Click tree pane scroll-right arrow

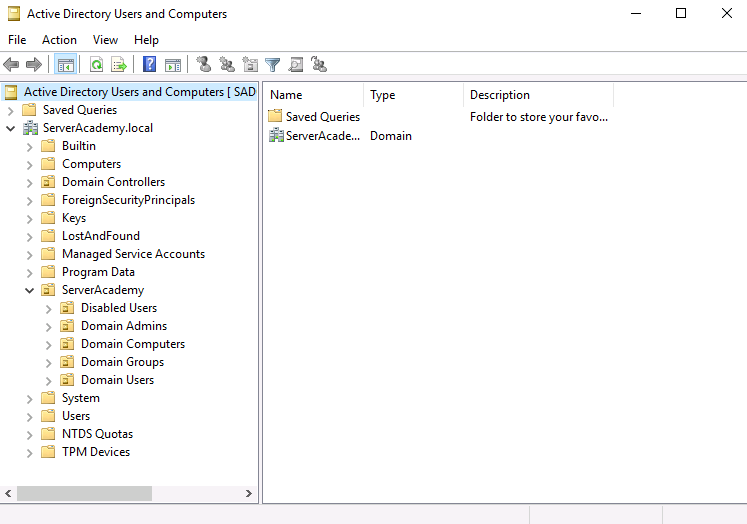tap(249, 494)
